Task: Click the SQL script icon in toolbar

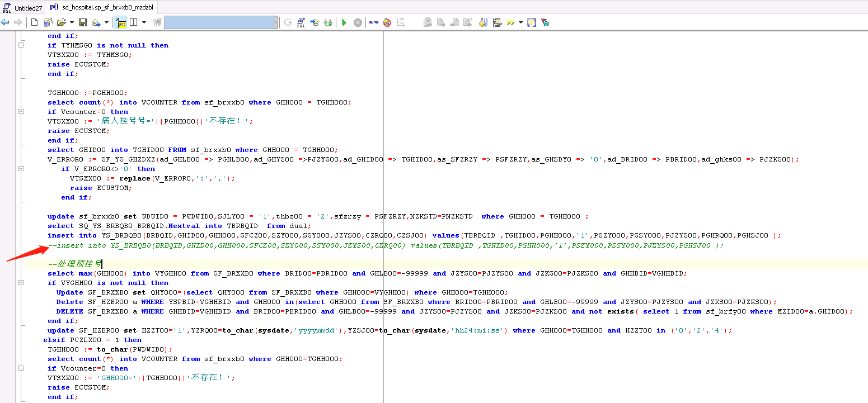Action: click(x=301, y=22)
